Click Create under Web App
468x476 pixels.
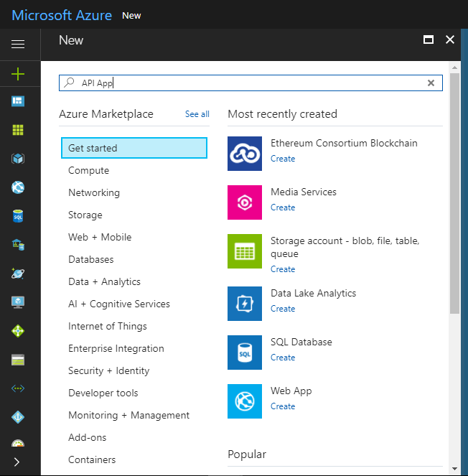(x=283, y=406)
